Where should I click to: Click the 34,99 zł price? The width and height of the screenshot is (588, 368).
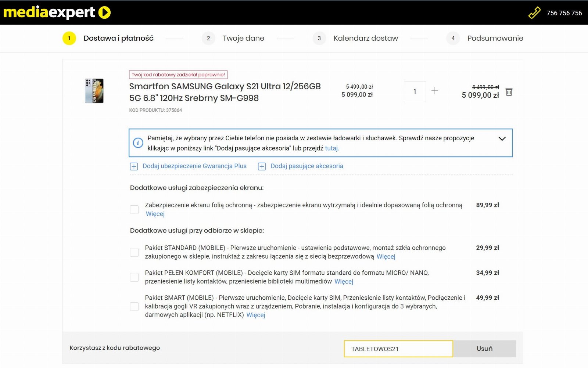pos(487,273)
